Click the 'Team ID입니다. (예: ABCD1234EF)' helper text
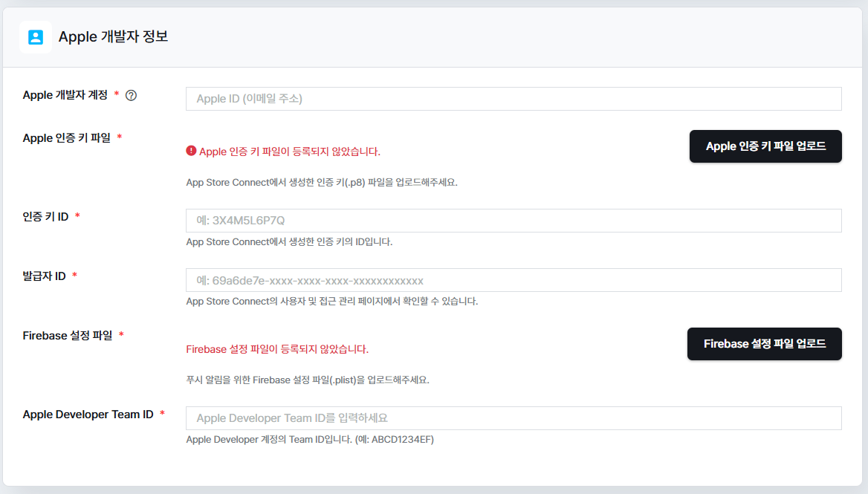Viewport: 868px width, 494px height. point(310,439)
